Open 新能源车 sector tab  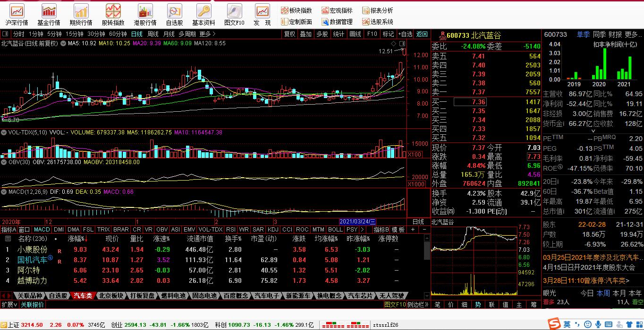(x=298, y=296)
